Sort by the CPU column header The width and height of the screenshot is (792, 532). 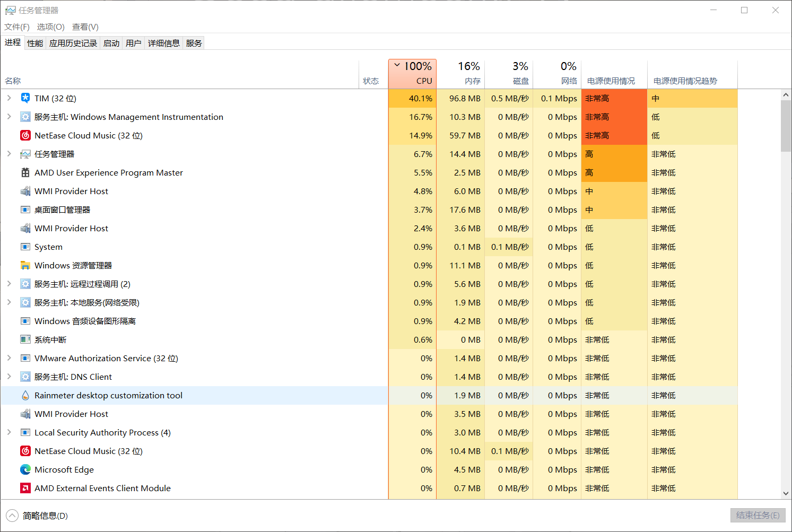click(412, 74)
